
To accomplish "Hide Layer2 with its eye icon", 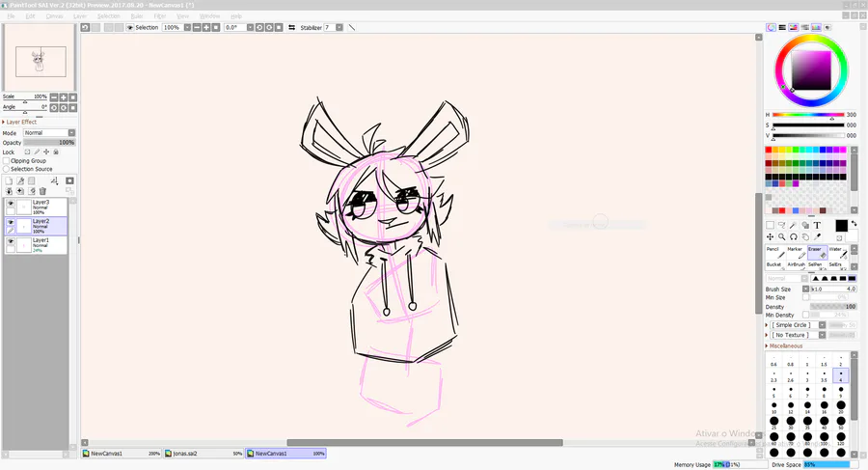I will (x=11, y=222).
